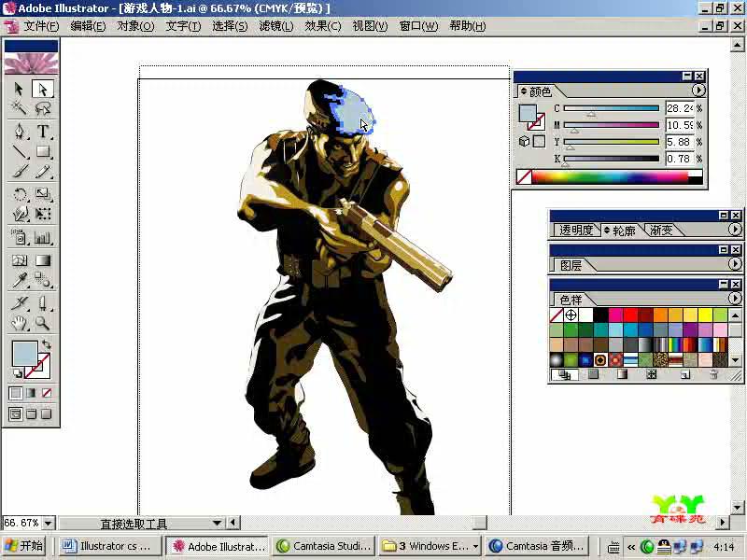The image size is (747, 560).
Task: Open 色样 panel flyout menu
Action: 735,298
